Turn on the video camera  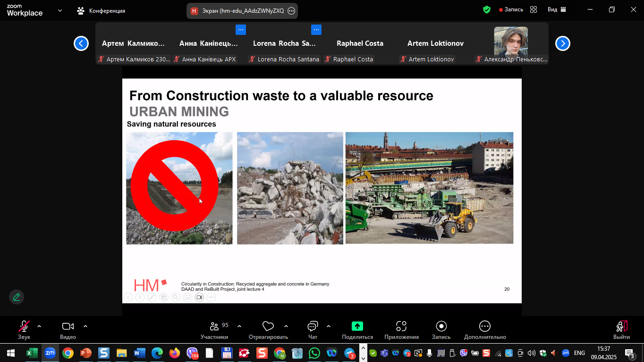click(68, 329)
